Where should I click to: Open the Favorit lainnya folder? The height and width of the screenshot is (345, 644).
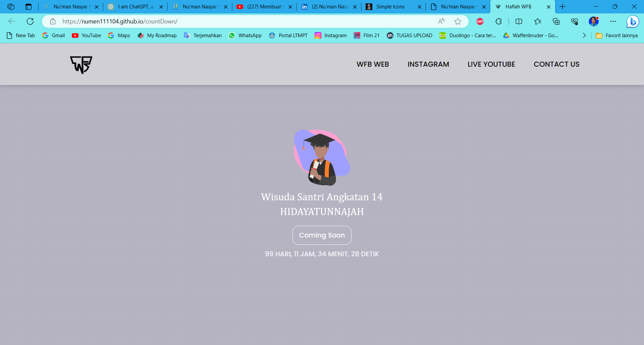tap(617, 36)
